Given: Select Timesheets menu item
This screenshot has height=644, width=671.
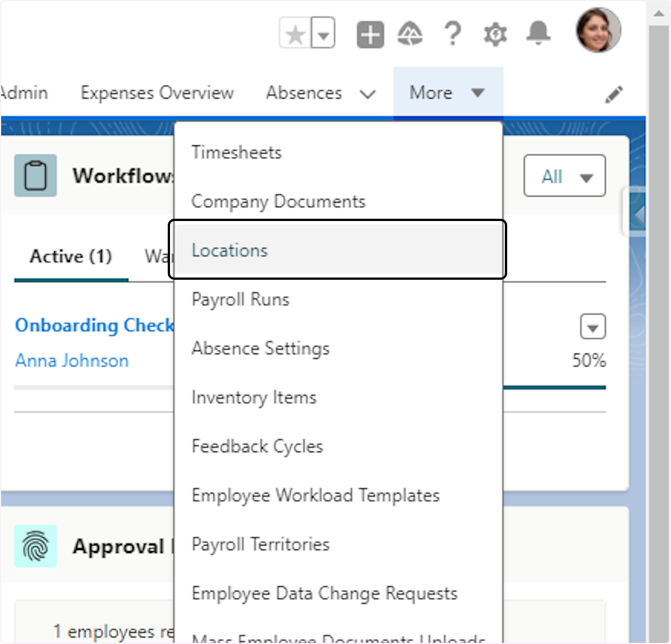Looking at the screenshot, I should tap(237, 152).
